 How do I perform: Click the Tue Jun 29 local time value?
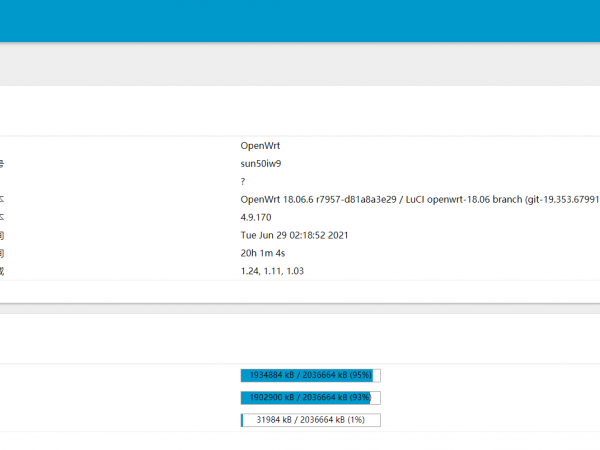294,235
